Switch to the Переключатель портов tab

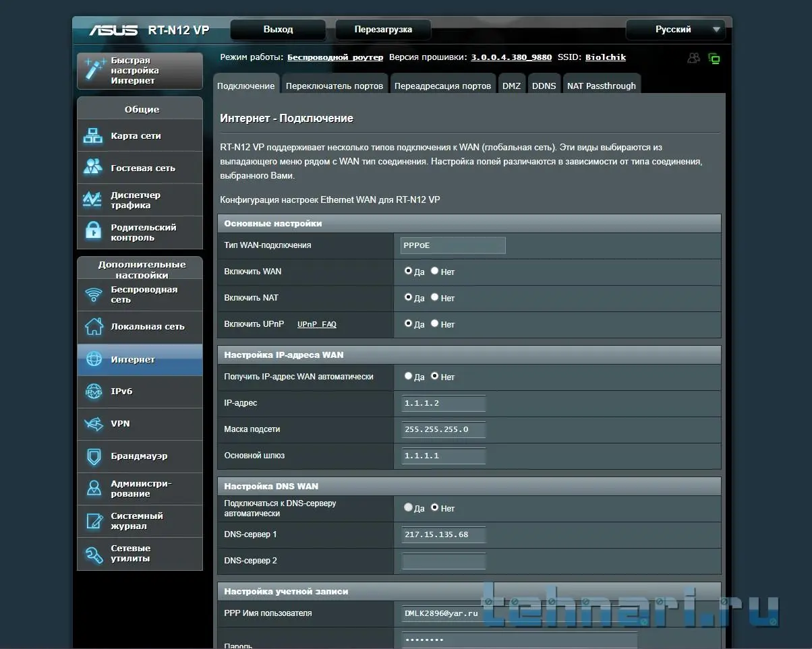coord(335,85)
